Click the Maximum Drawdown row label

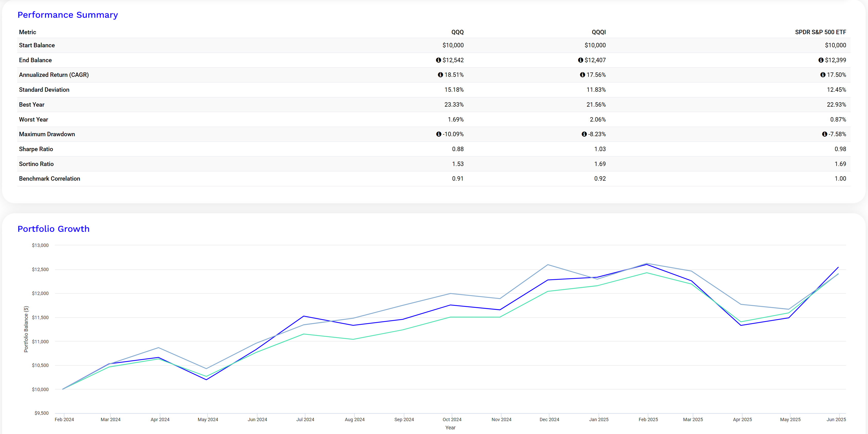(x=47, y=134)
